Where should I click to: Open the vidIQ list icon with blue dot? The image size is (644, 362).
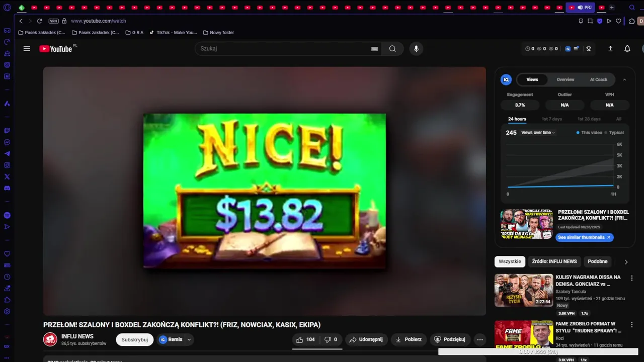577,49
